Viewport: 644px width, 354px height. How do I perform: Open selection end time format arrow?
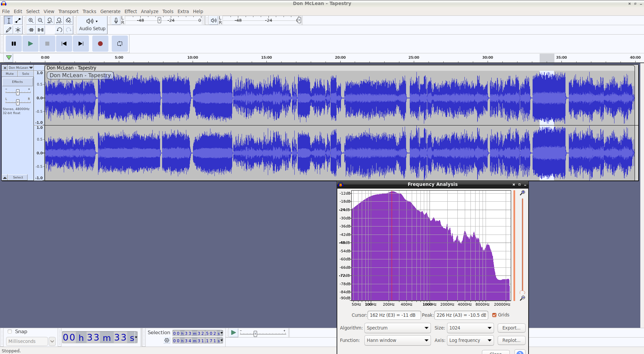(x=221, y=341)
